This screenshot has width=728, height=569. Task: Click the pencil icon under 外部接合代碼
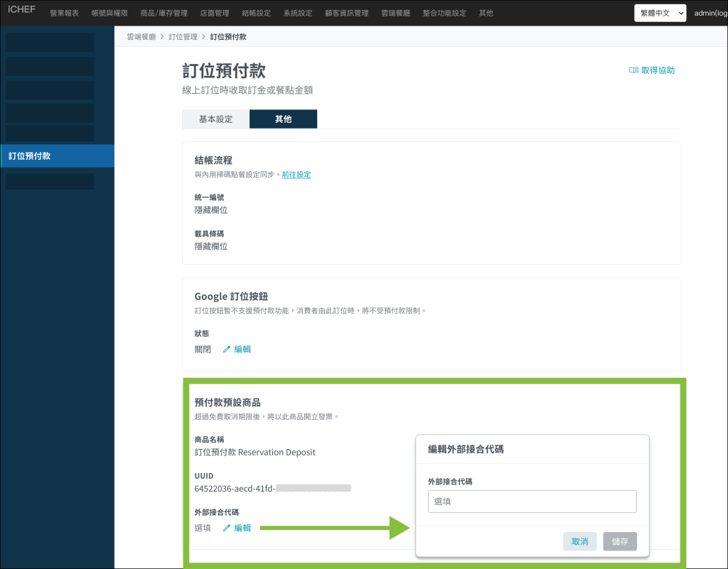click(227, 528)
